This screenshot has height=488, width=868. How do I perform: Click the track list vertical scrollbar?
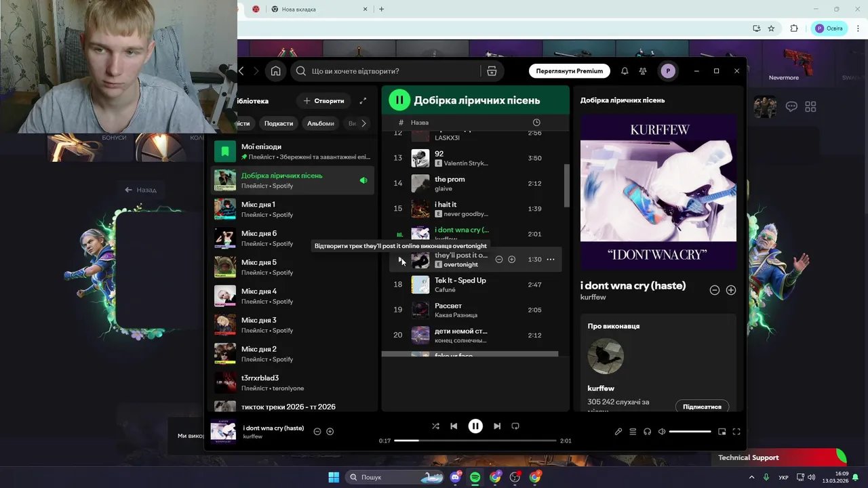(x=567, y=186)
